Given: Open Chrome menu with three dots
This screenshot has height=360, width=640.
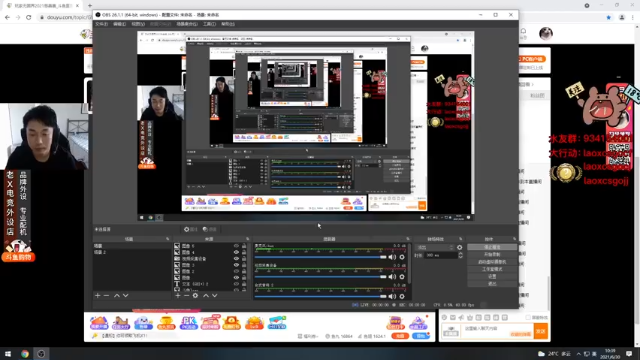Looking at the screenshot, I should [633, 18].
